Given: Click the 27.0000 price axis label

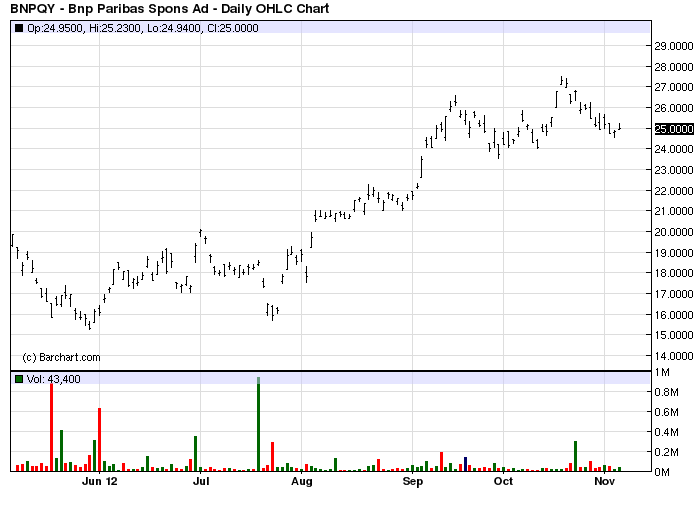Looking at the screenshot, I should 674,87.
